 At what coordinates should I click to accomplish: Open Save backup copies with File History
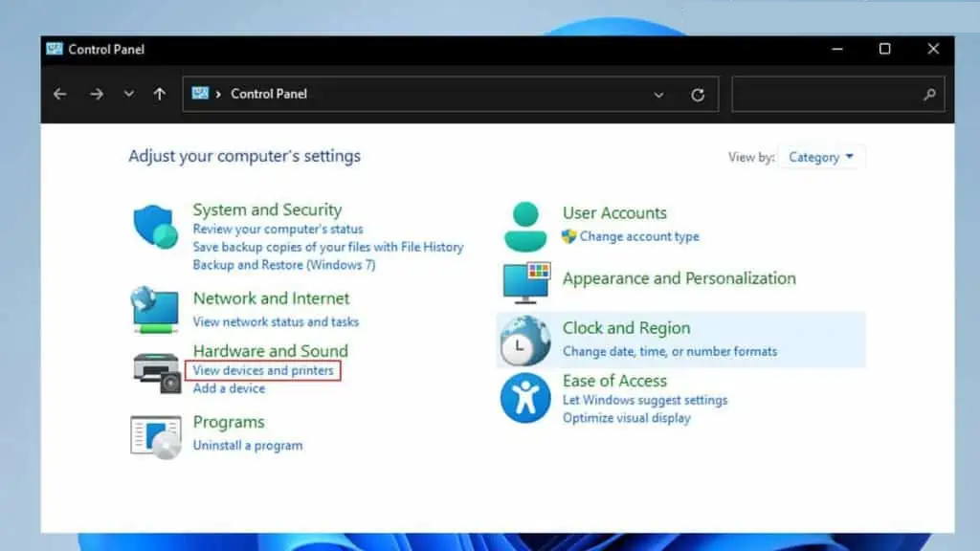coord(328,247)
